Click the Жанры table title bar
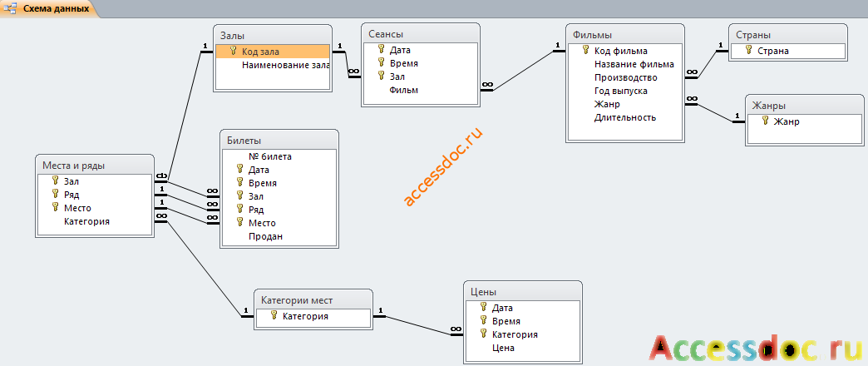Screen dimensions: 868x366 coord(804,105)
